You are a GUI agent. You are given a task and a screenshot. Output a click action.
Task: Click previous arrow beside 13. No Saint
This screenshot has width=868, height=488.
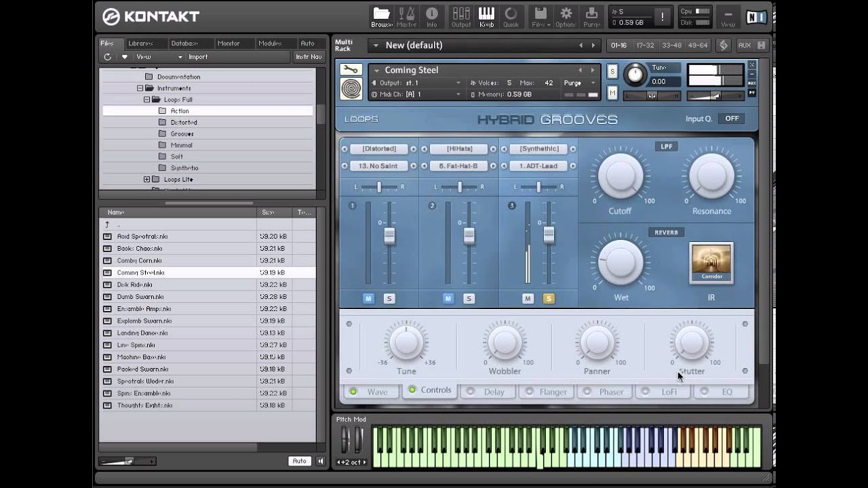pos(344,166)
